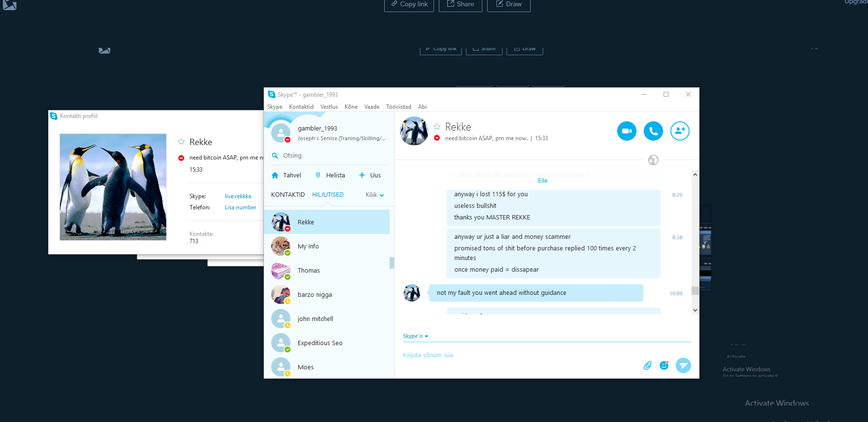Start a video call with Rekke
Screen dimensions: 868x422
(x=626, y=131)
